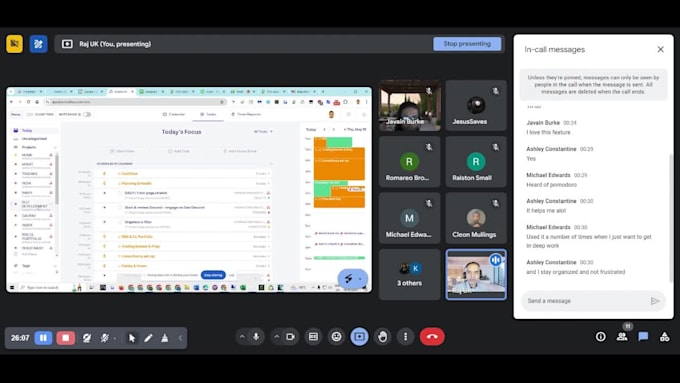Collapse the Projects section chevron
The image size is (680, 383).
55,147
